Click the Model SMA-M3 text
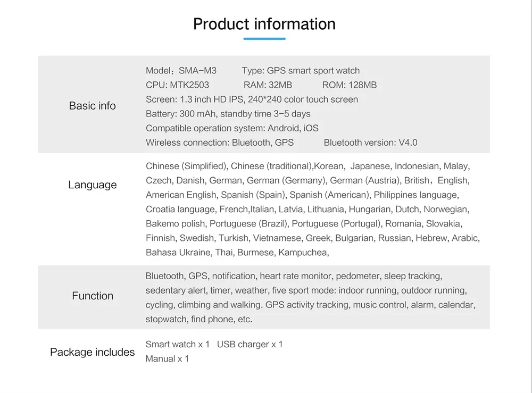 click(x=181, y=71)
